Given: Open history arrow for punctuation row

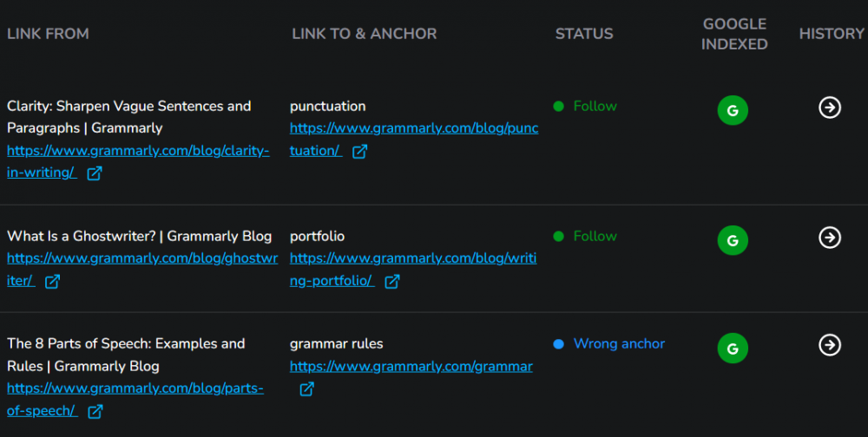Looking at the screenshot, I should (829, 108).
